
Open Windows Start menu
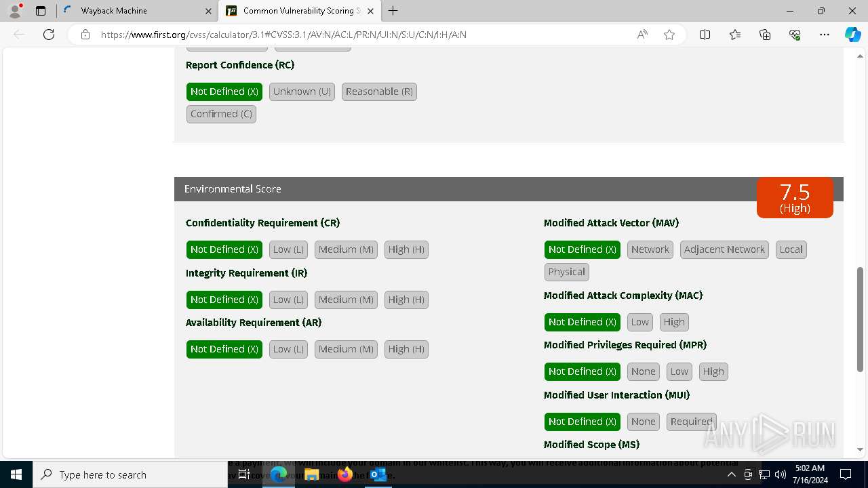[16, 474]
